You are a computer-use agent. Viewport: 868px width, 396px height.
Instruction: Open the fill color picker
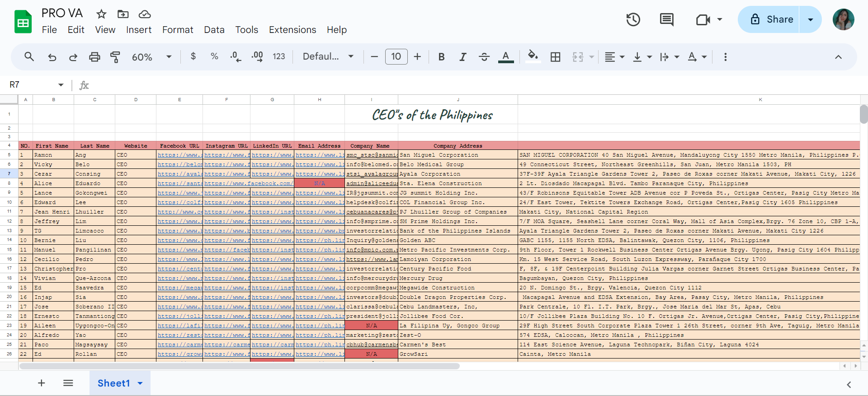point(533,56)
